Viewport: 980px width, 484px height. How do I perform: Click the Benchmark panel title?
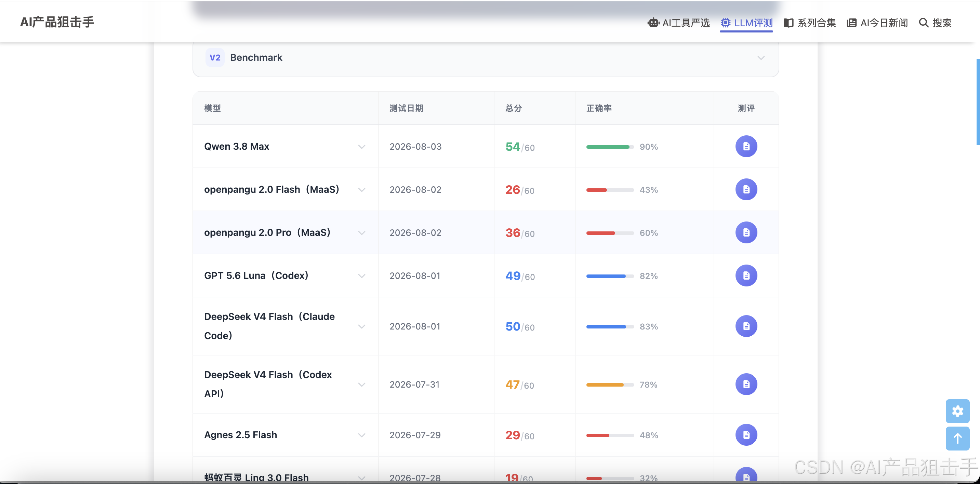256,57
